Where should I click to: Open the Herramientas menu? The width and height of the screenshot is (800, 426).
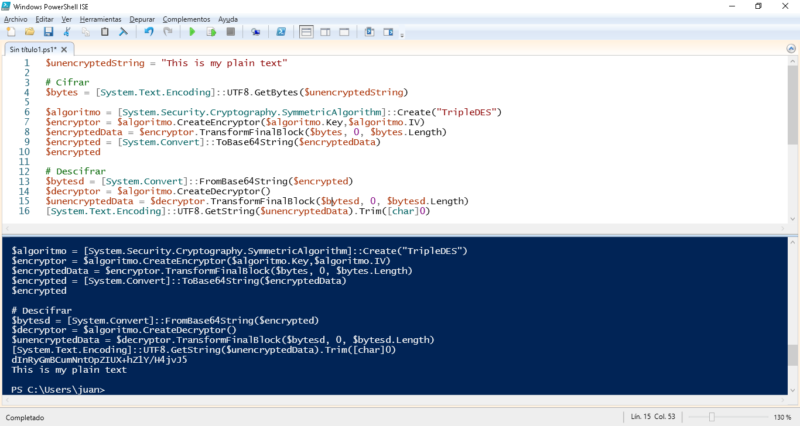click(x=101, y=19)
